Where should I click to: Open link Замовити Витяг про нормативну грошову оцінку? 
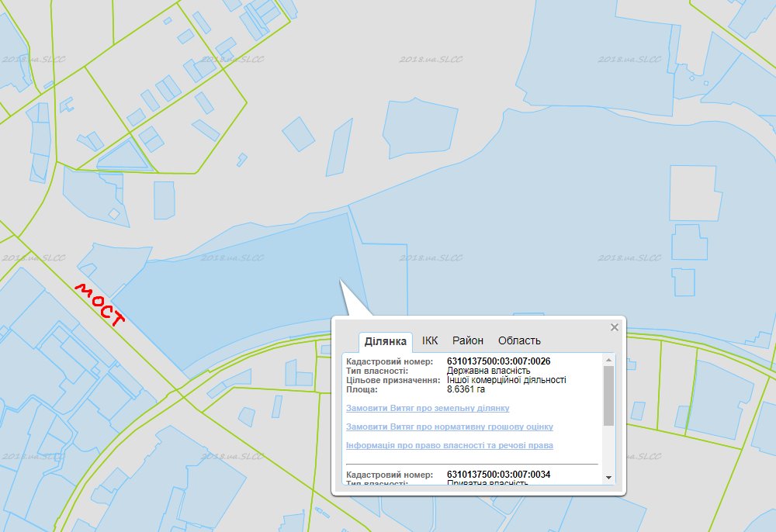click(449, 427)
